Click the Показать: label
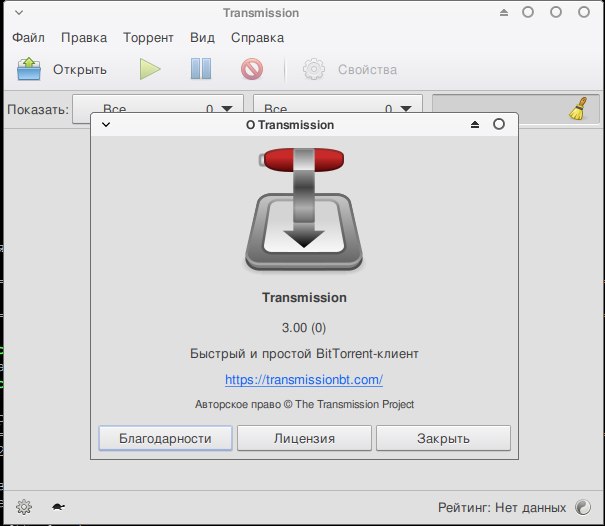Viewport: 605px width, 526px height. (x=38, y=109)
